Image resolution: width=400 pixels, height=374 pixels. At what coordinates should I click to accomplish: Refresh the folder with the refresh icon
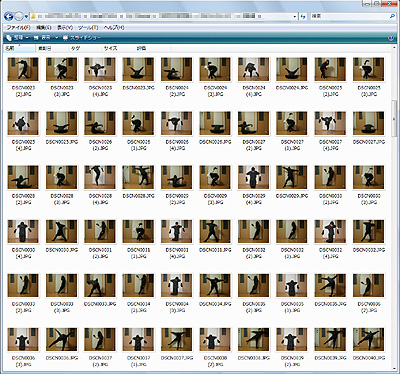tap(303, 16)
